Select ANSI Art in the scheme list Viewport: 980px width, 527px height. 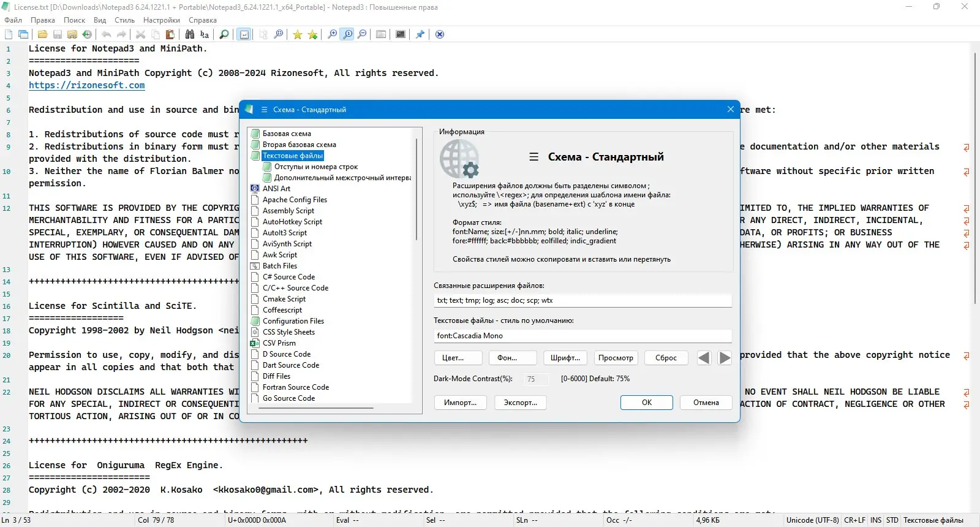point(276,189)
